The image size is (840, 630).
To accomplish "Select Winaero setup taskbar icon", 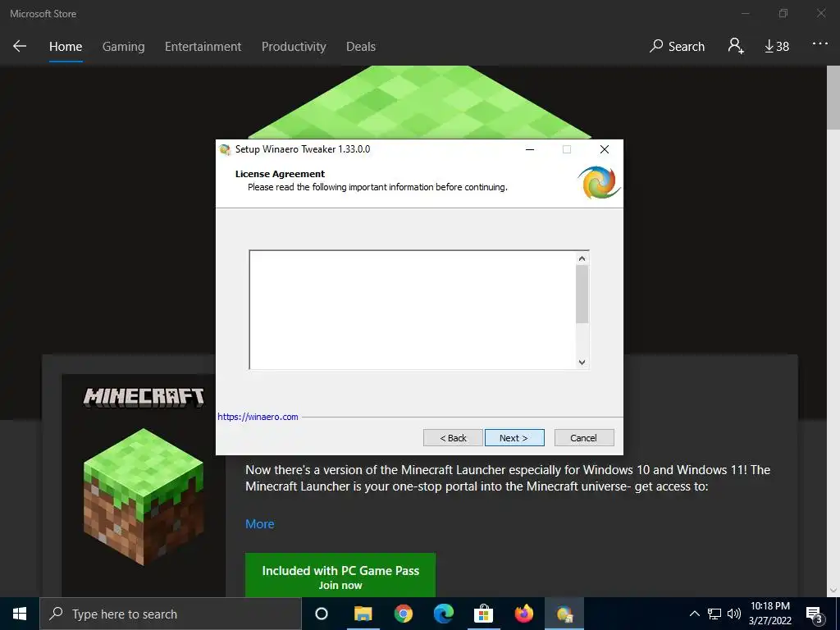I will point(564,614).
